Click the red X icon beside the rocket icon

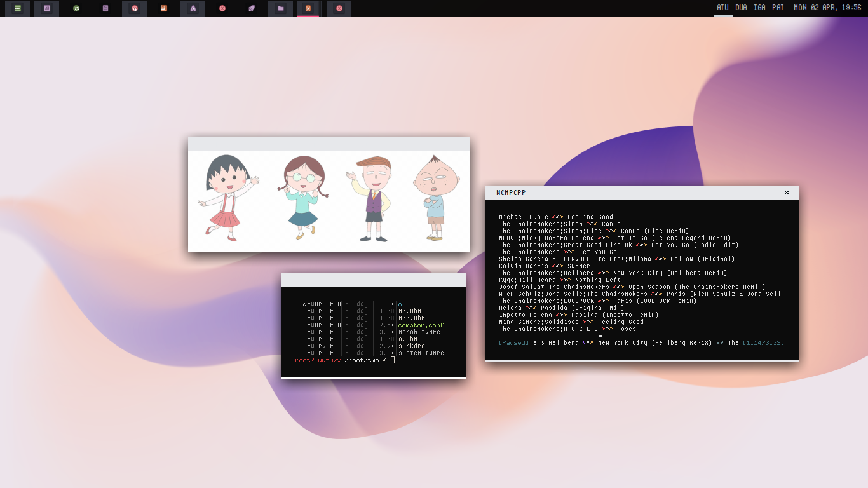point(222,8)
